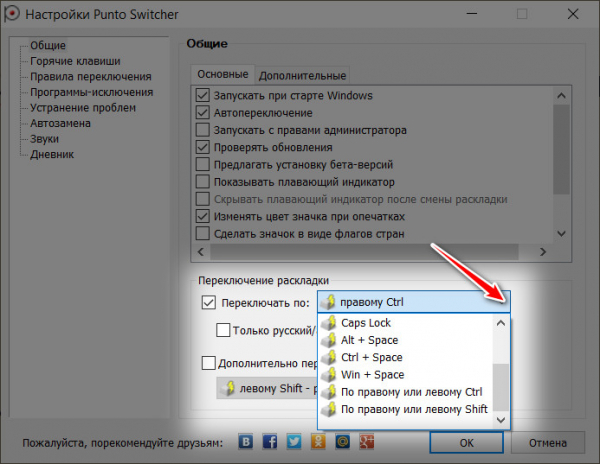Open 'Дневник' section
The height and width of the screenshot is (464, 600).
[52, 155]
